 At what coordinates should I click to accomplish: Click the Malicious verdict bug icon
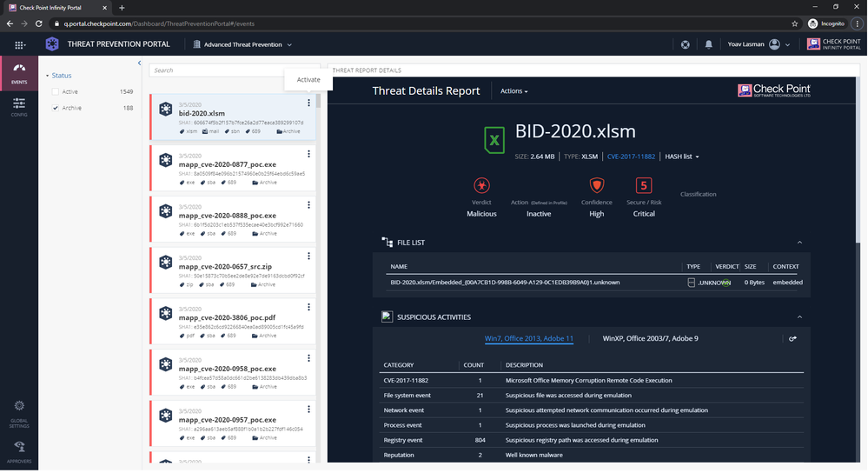pos(481,185)
